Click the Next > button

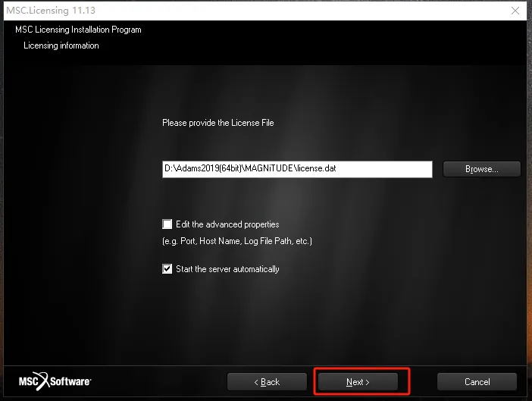358,382
